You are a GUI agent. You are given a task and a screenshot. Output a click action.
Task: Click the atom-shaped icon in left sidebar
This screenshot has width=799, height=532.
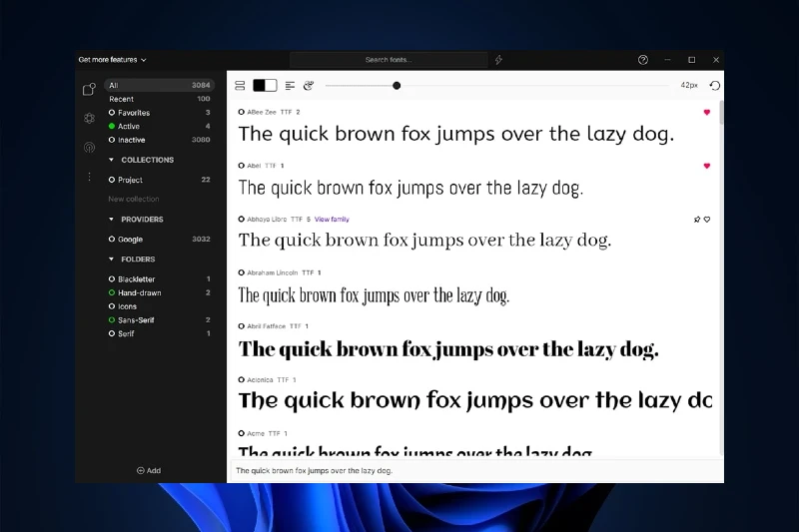(x=89, y=118)
